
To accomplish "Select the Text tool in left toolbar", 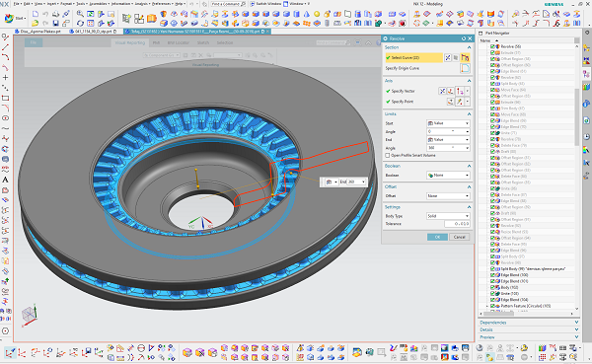I will pos(5,180).
